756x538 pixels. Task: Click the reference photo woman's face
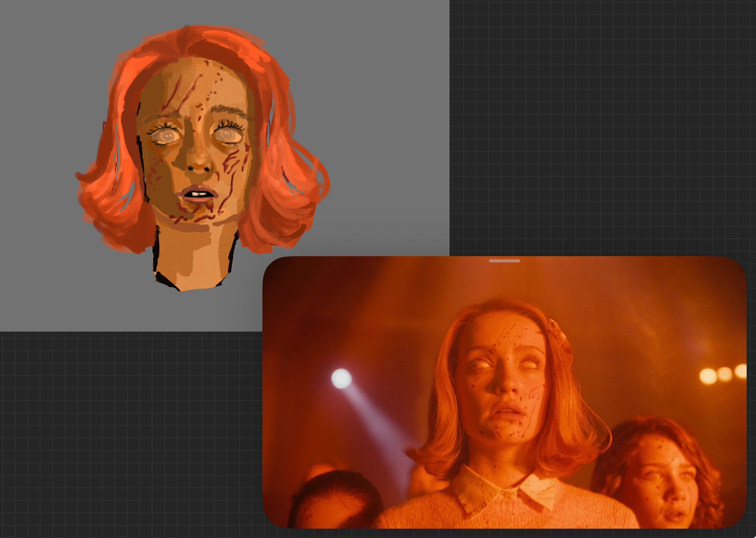point(506,382)
